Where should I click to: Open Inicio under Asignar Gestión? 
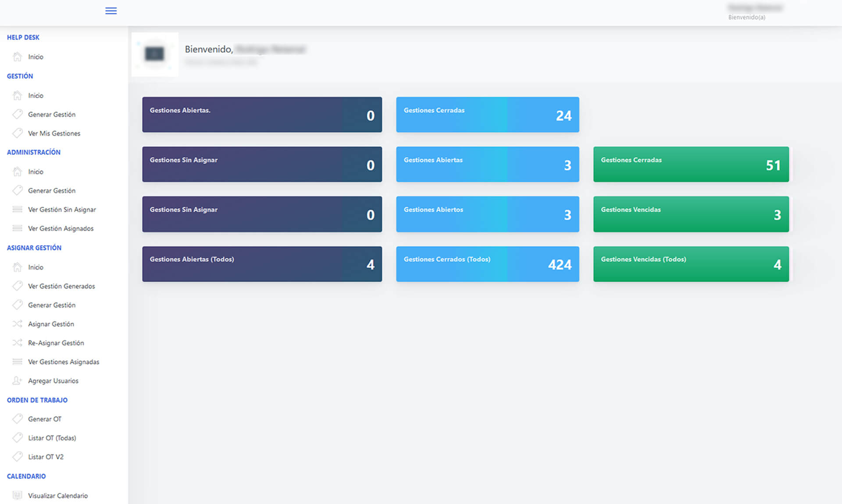[x=36, y=267]
